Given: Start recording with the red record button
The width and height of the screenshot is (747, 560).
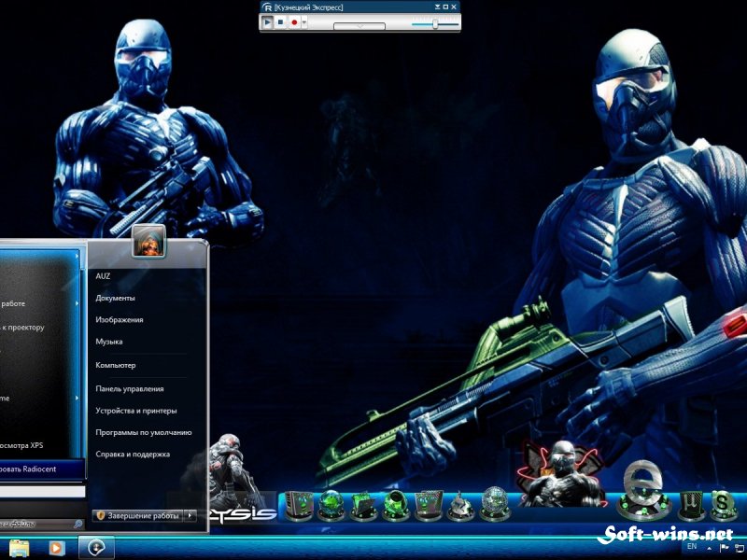Looking at the screenshot, I should 294,21.
